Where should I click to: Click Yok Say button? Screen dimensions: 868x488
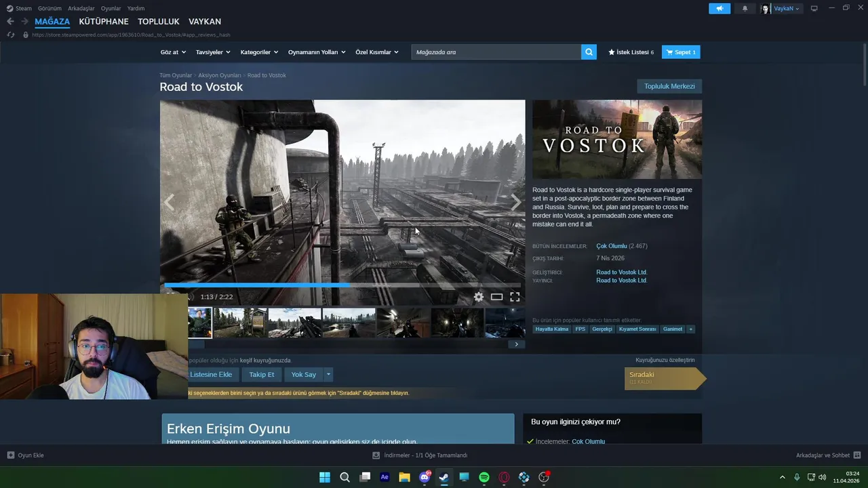(304, 374)
